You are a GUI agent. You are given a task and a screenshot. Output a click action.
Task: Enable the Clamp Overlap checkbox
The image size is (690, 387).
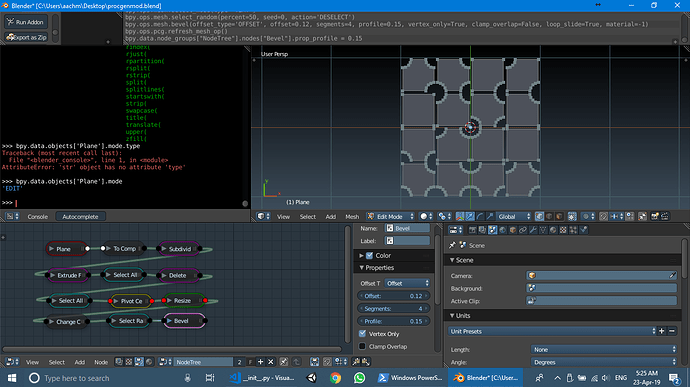pyautogui.click(x=362, y=346)
